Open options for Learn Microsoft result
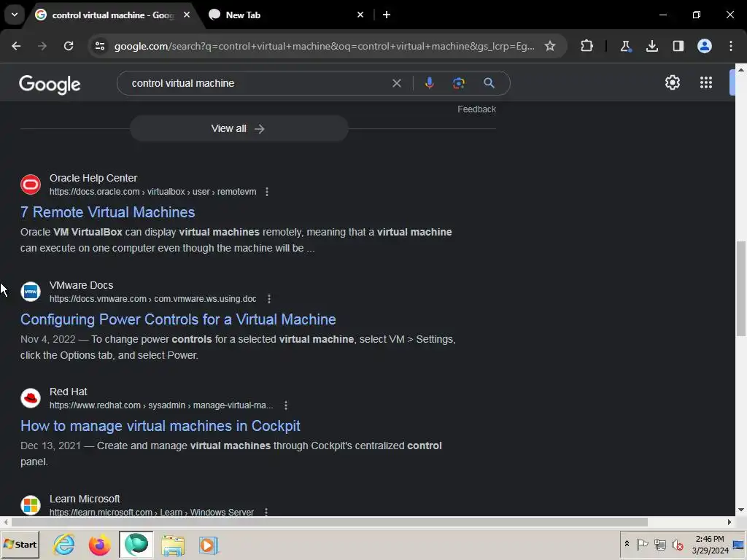 click(266, 513)
